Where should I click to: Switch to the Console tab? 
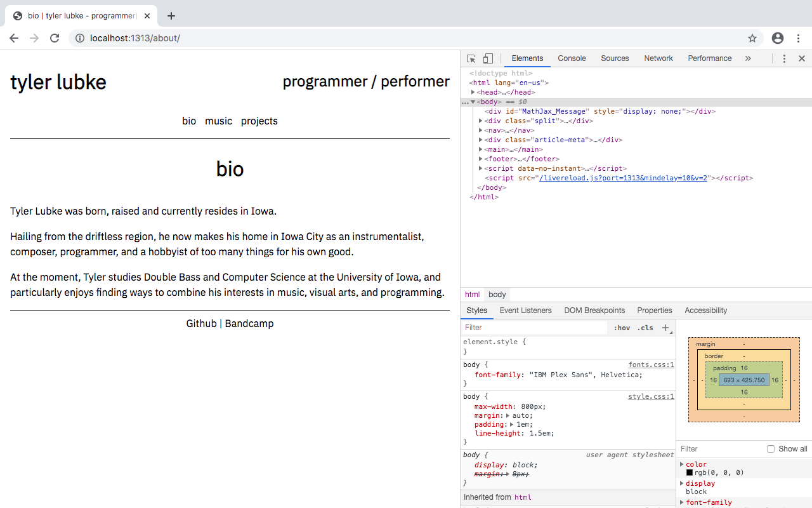(572, 58)
